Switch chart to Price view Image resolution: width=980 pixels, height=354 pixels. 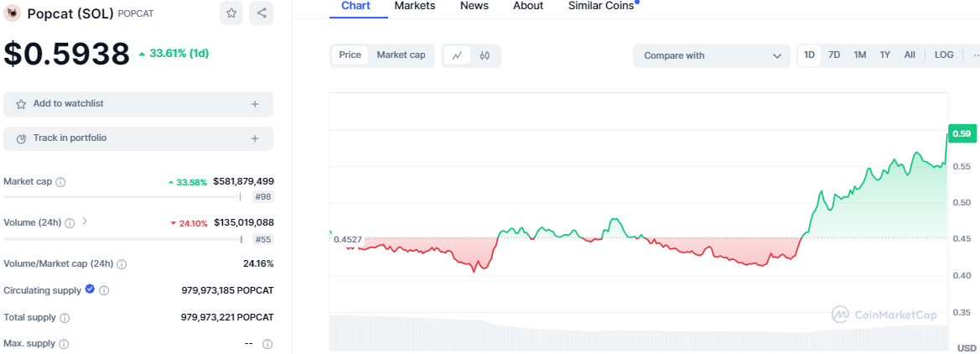coord(350,55)
